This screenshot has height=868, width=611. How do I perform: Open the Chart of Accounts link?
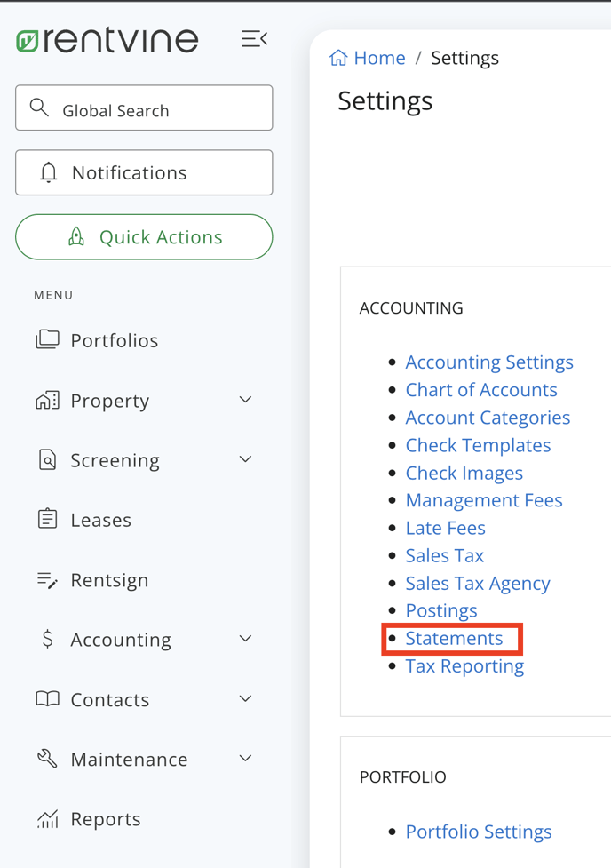pos(481,389)
